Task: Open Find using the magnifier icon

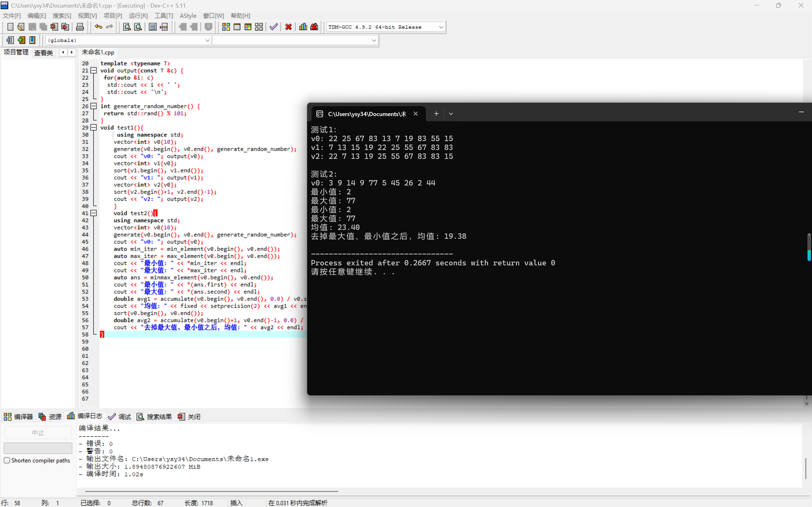Action: (x=126, y=27)
